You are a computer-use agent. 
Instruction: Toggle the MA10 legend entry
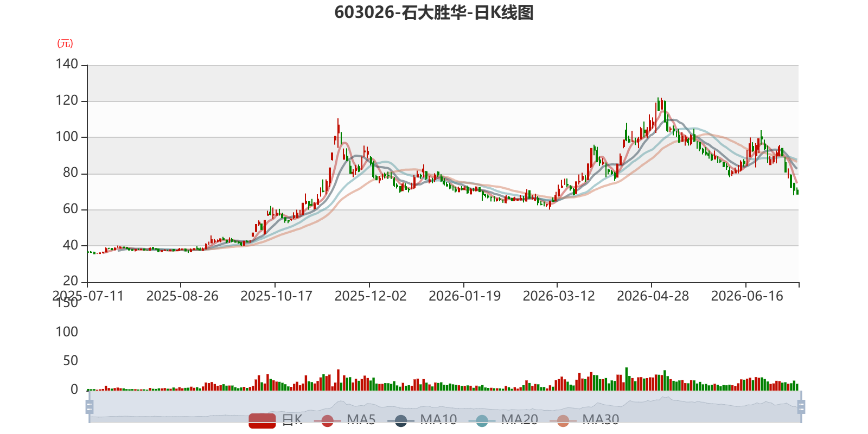422,420
